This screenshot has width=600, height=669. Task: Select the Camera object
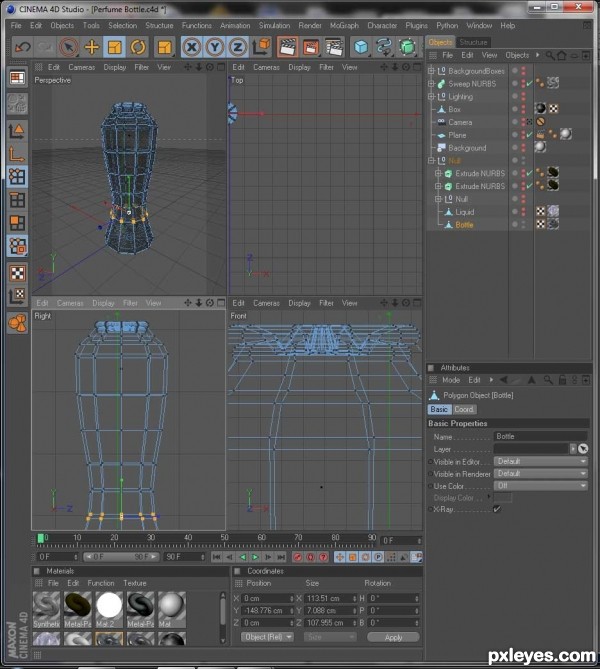pyautogui.click(x=460, y=122)
